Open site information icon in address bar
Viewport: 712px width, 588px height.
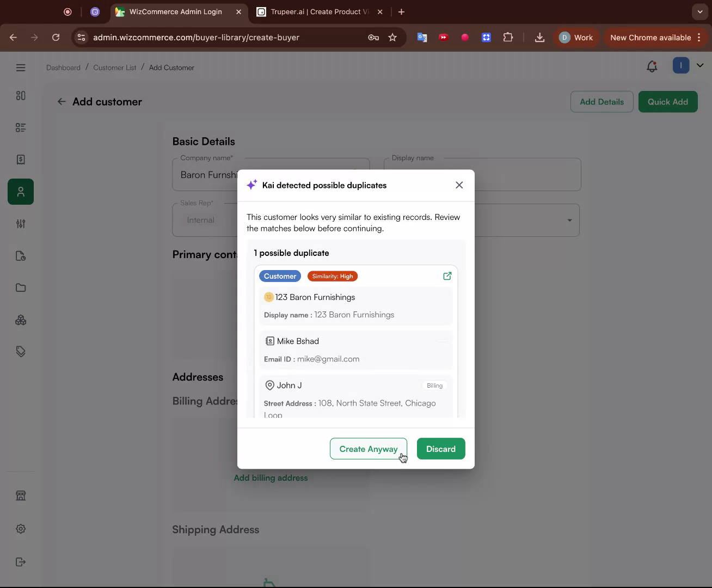click(x=81, y=38)
